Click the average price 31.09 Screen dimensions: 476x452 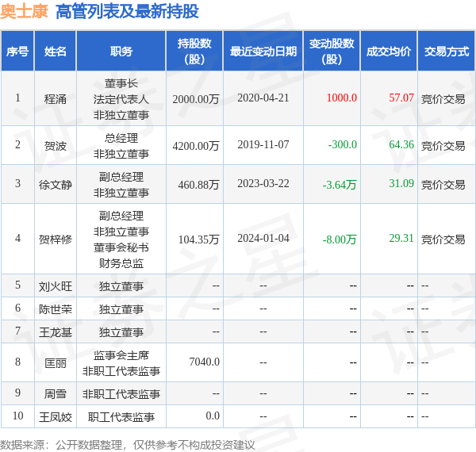401,183
